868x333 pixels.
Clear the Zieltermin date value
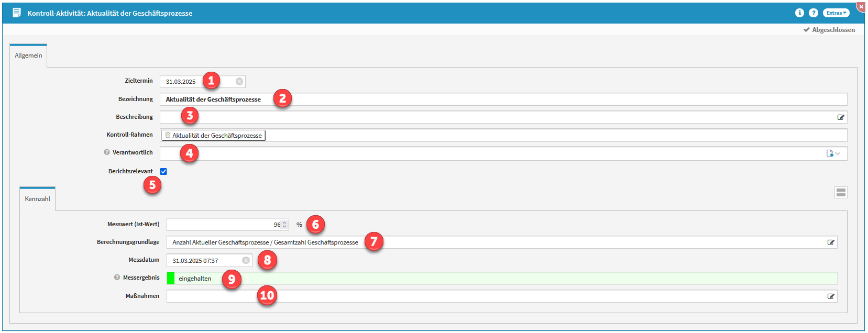tap(239, 81)
